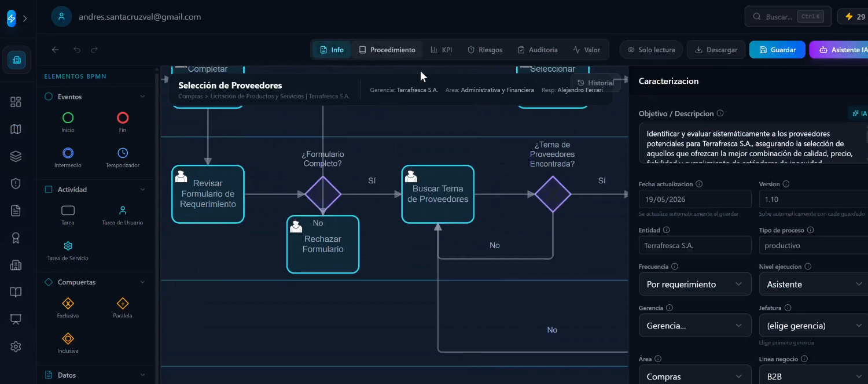Open the map icon in the sidebar

coord(16,129)
